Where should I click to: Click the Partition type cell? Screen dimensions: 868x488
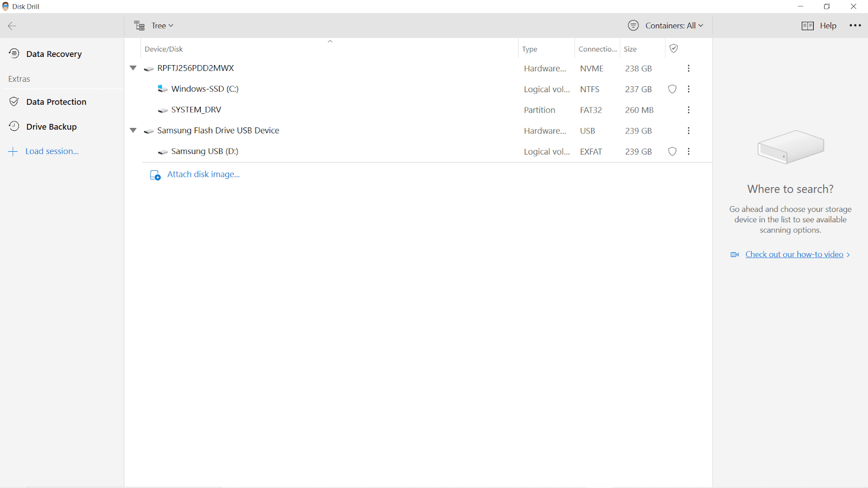click(x=539, y=110)
